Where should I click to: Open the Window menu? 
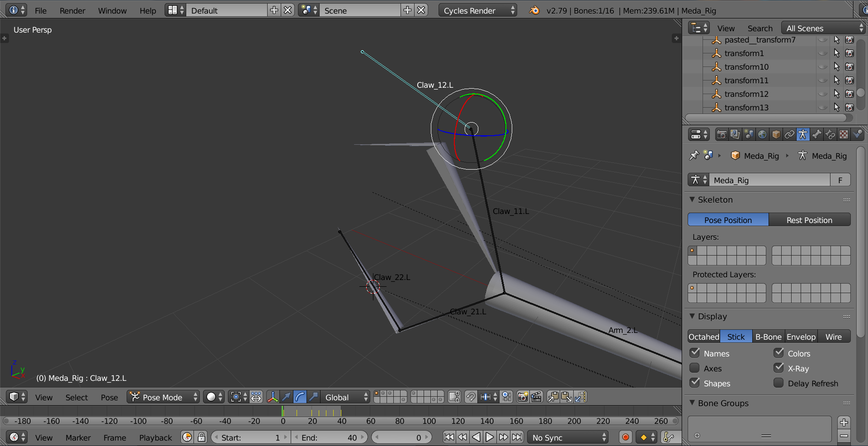click(112, 10)
